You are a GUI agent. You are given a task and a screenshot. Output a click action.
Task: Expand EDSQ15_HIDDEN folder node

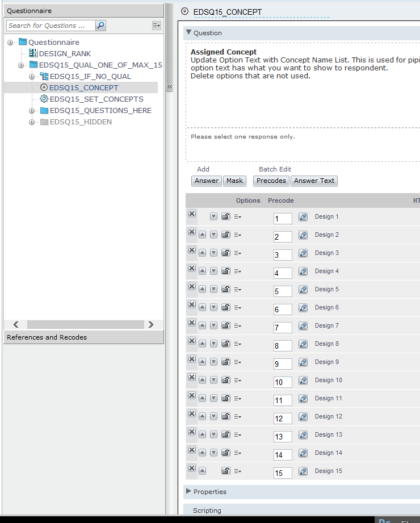[32, 122]
